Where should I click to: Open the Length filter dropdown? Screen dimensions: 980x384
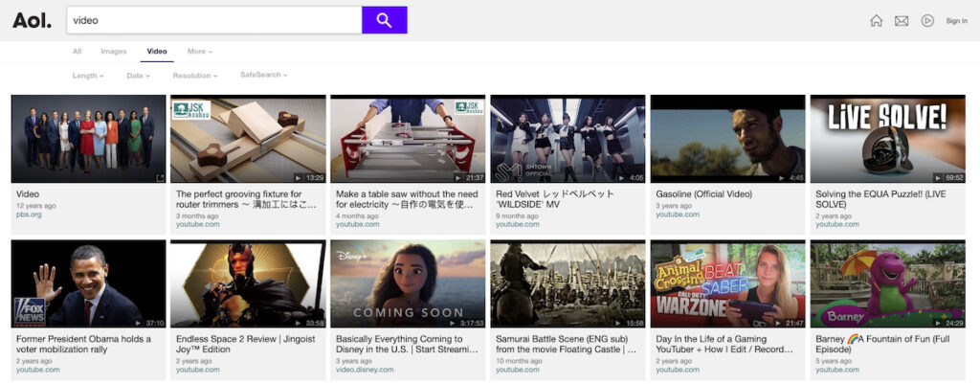click(x=88, y=75)
